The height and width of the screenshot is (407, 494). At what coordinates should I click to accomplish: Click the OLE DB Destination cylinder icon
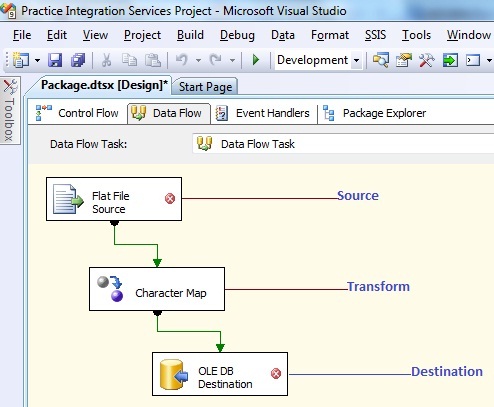pos(174,374)
